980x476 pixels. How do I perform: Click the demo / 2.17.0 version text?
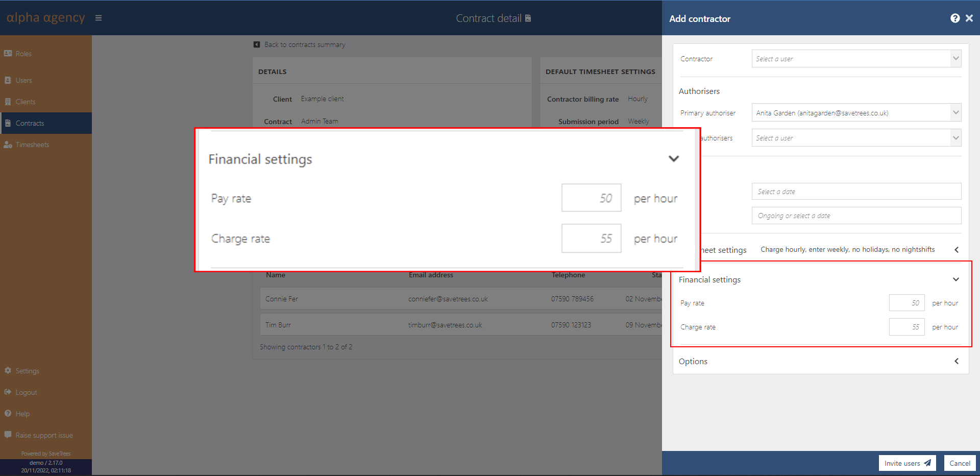[46, 463]
